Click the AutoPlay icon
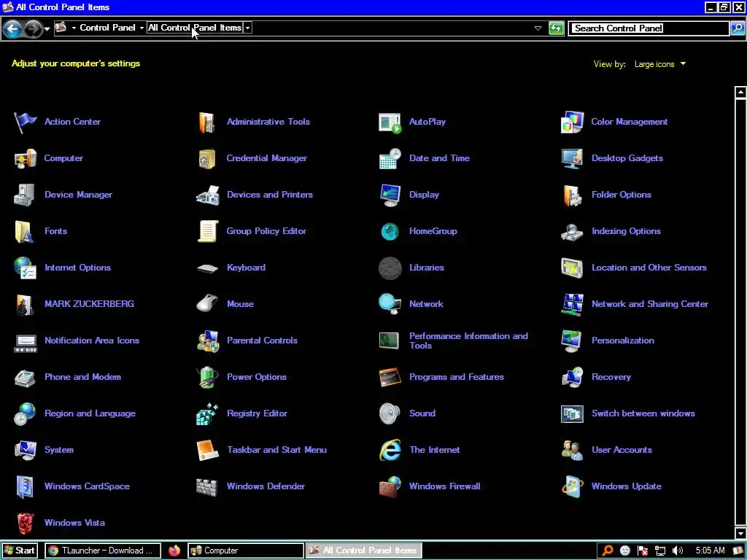Viewport: 747px width, 560px height. [390, 122]
